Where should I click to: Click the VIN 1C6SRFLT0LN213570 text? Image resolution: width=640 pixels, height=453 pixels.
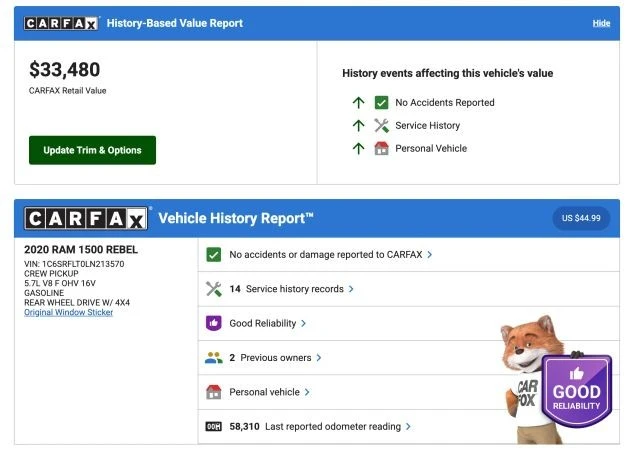pos(74,264)
